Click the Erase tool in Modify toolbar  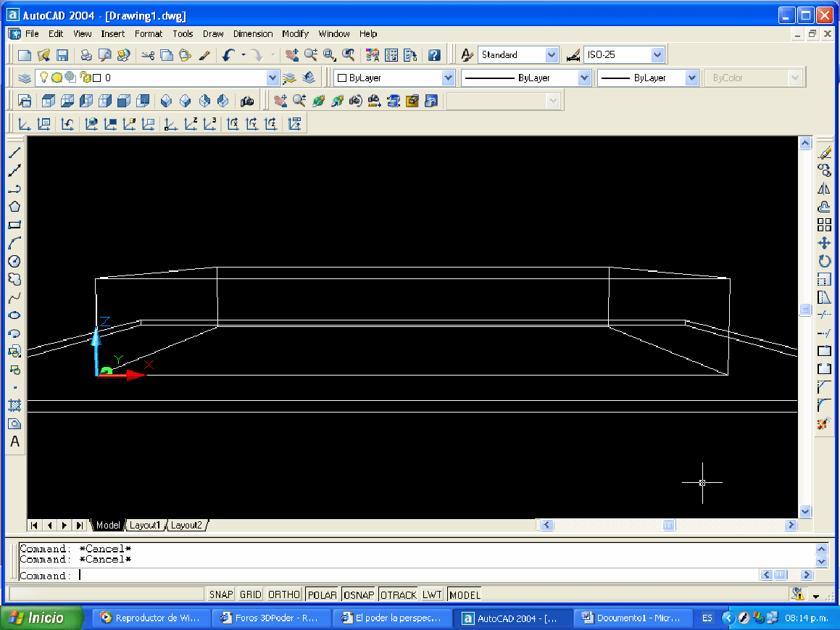tap(825, 153)
